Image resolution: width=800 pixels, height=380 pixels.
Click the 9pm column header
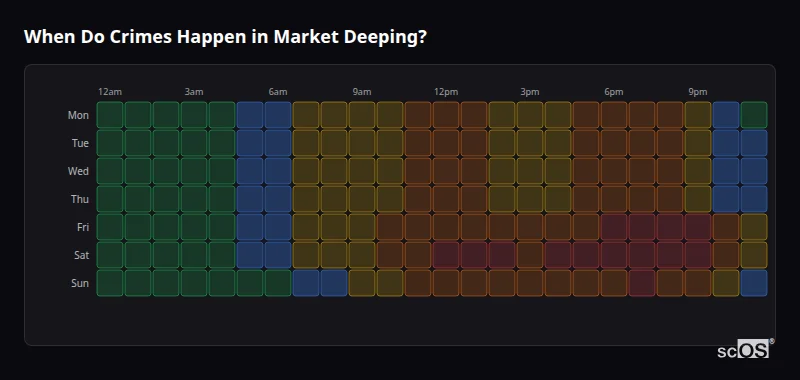(x=698, y=92)
